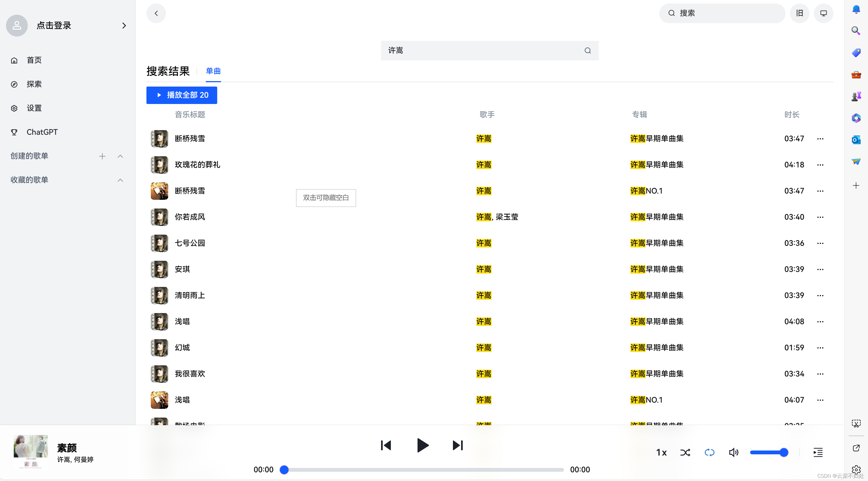Click the 素颜 album cover thumbnail

30,452
